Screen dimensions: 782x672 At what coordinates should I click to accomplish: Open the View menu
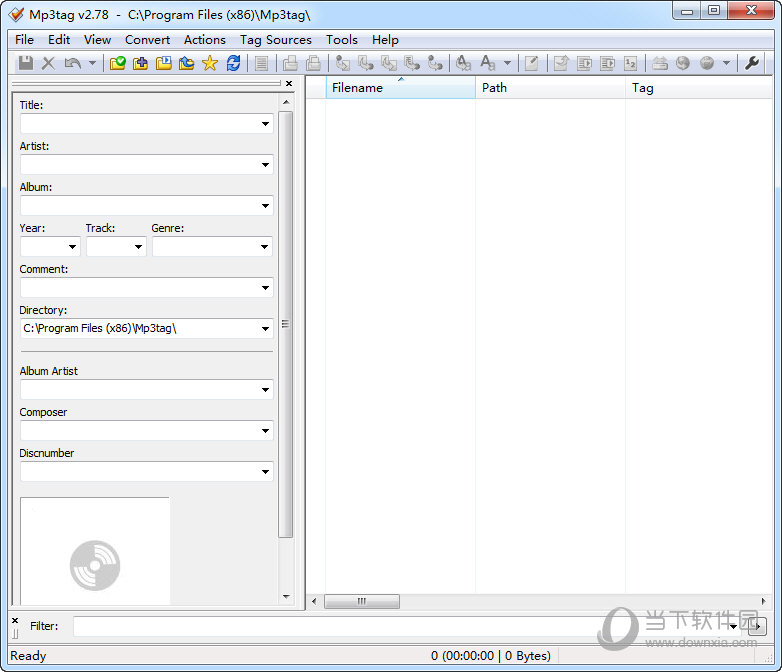pyautogui.click(x=97, y=40)
